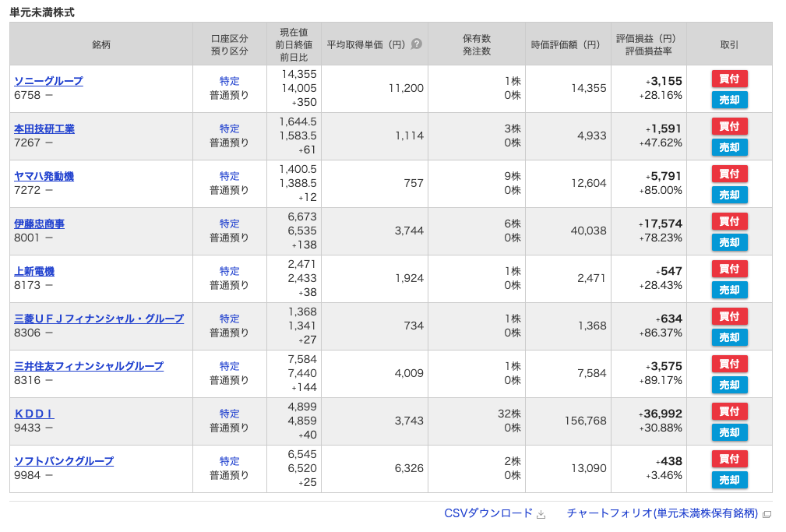Click 特定 in the 伊藤忠商事 row

pyautogui.click(x=229, y=224)
